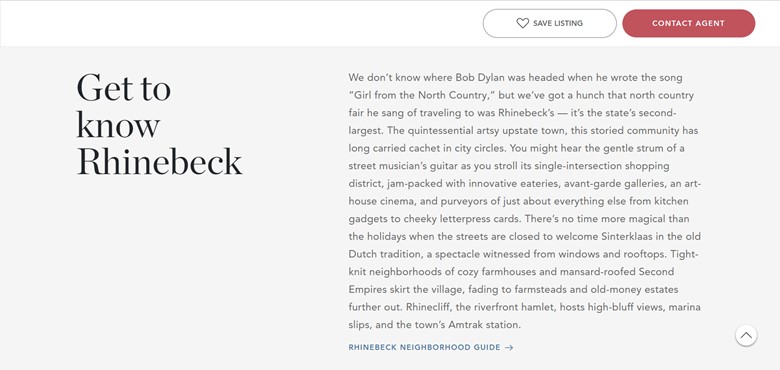The width and height of the screenshot is (780, 370).
Task: Click the arrow icon after Neighborhood Guide
Action: 509,348
